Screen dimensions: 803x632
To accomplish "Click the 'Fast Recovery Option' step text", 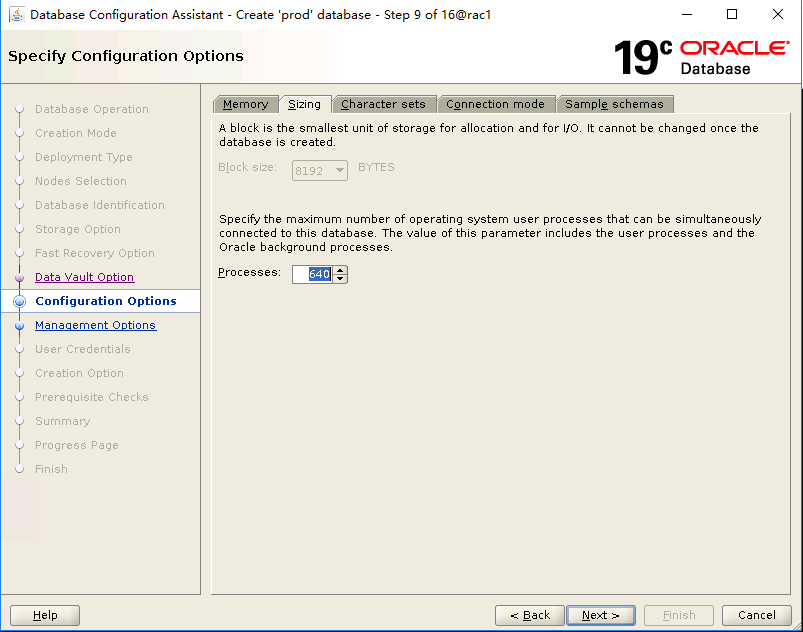I will pyautogui.click(x=95, y=253).
